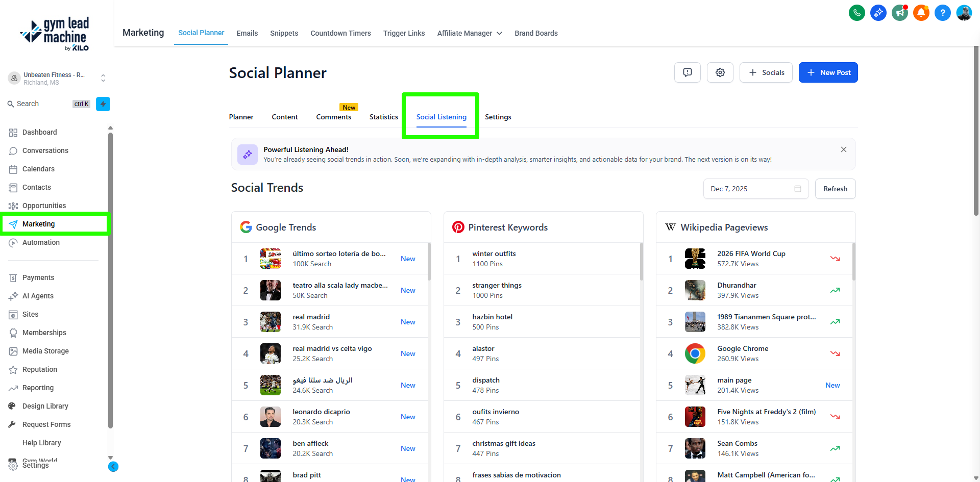The height and width of the screenshot is (482, 980).
Task: Click the 2026 FIFA World Cup thumbnail
Action: pos(695,259)
